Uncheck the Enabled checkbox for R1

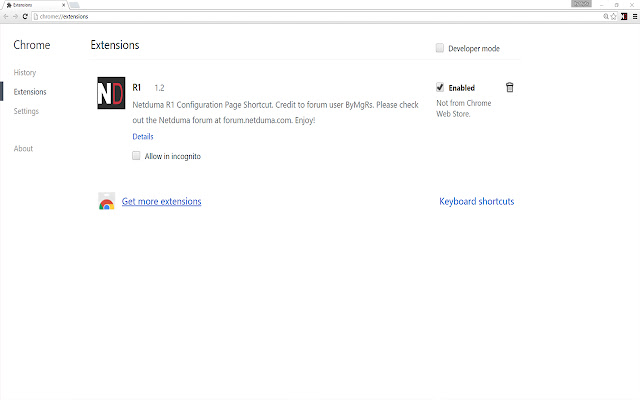(440, 87)
